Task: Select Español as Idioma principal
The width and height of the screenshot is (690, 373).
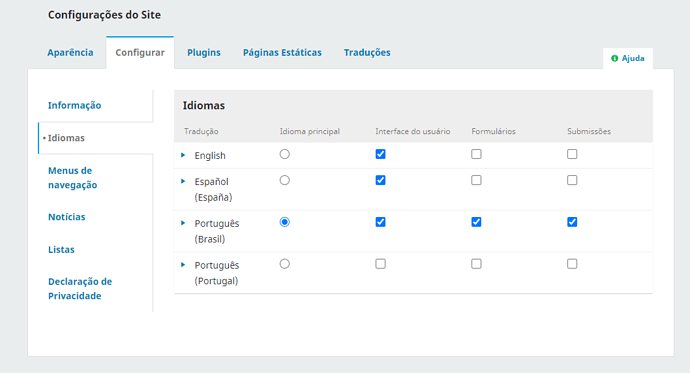Action: point(285,180)
